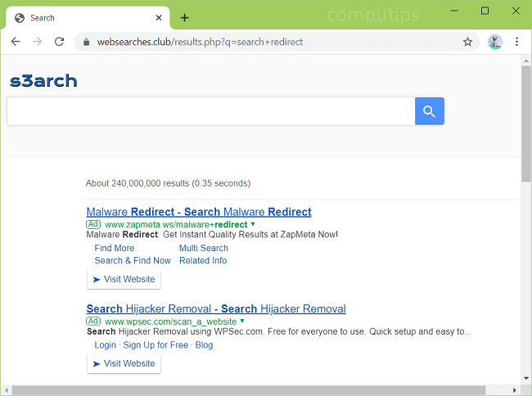Open the Multi Search sitelink

(x=204, y=248)
